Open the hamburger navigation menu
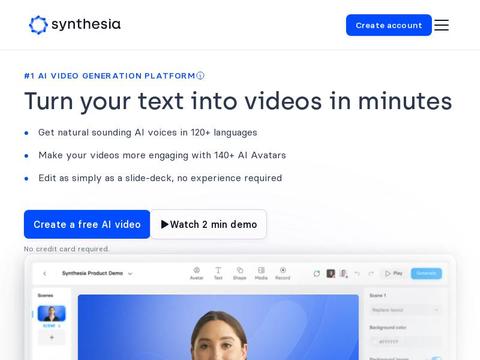 [442, 25]
